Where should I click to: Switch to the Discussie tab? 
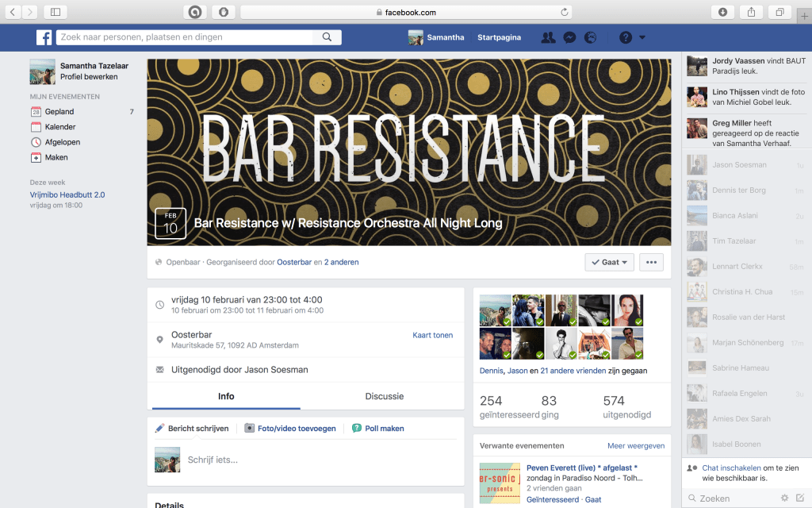coord(384,396)
